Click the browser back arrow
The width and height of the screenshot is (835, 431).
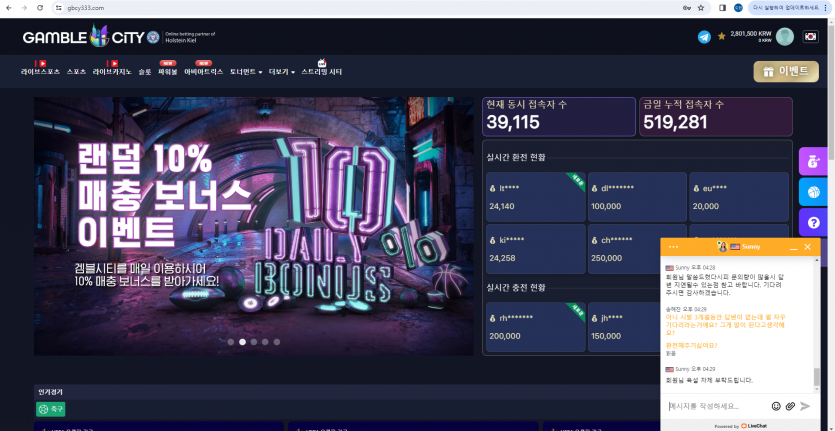[x=9, y=8]
